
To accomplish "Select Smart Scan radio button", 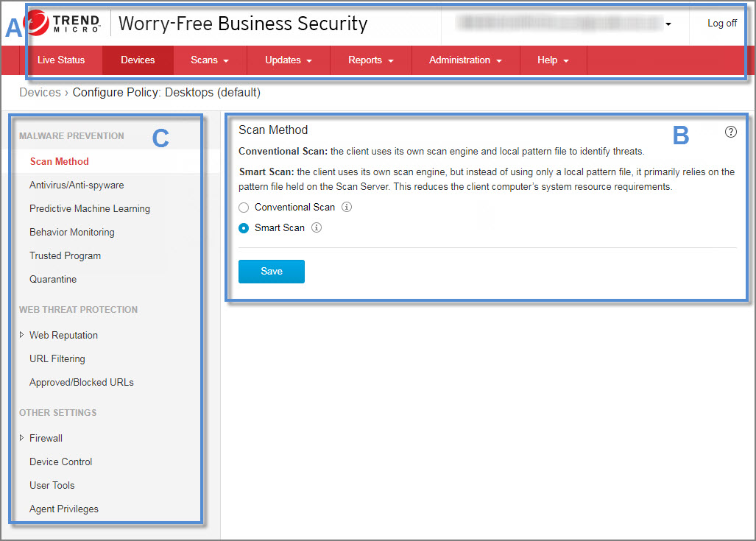I will 244,228.
